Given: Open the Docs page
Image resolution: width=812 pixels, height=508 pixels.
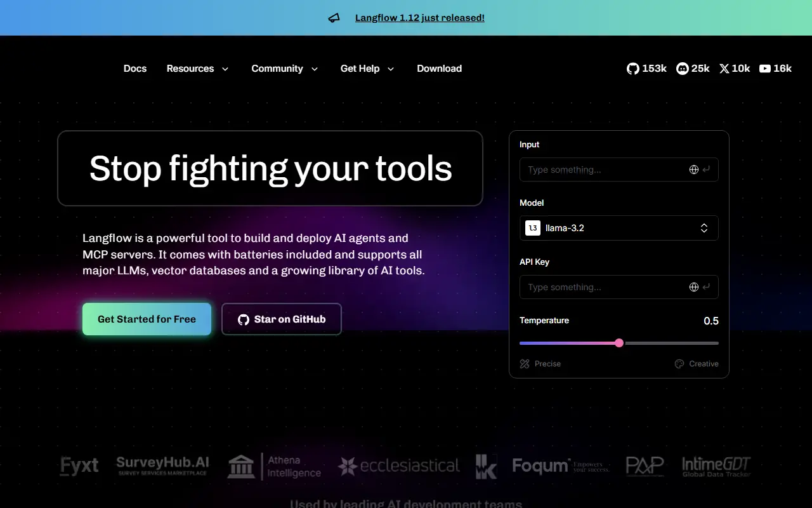Looking at the screenshot, I should [x=135, y=69].
